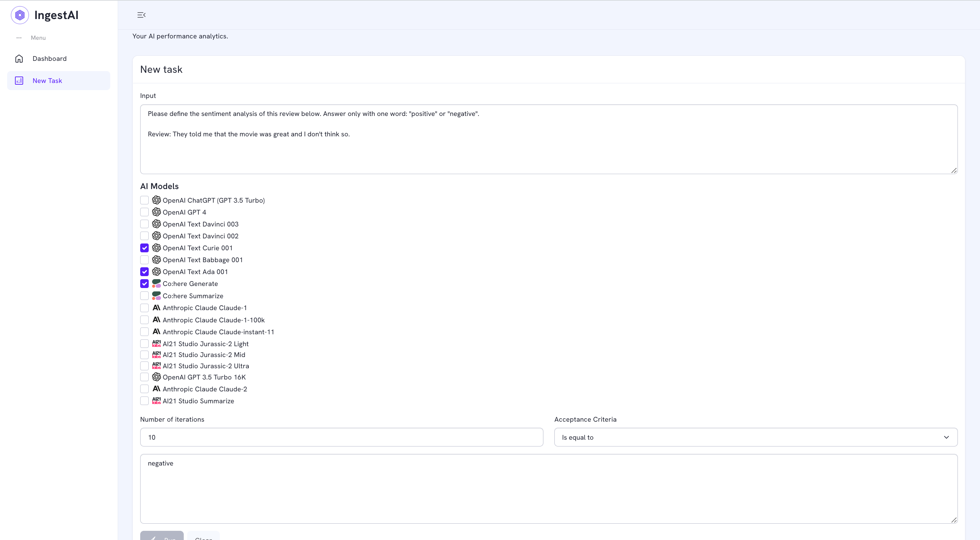Check the OpenAI GPT 4 model
980x540 pixels.
(144, 212)
